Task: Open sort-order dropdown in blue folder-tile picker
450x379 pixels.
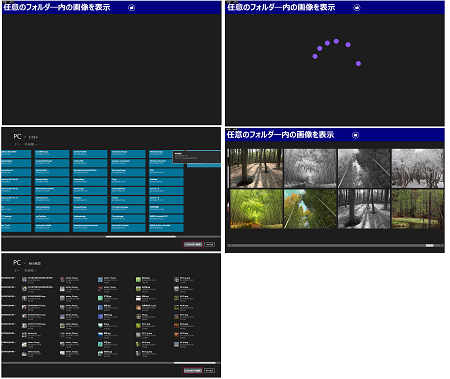Action: coord(31,144)
